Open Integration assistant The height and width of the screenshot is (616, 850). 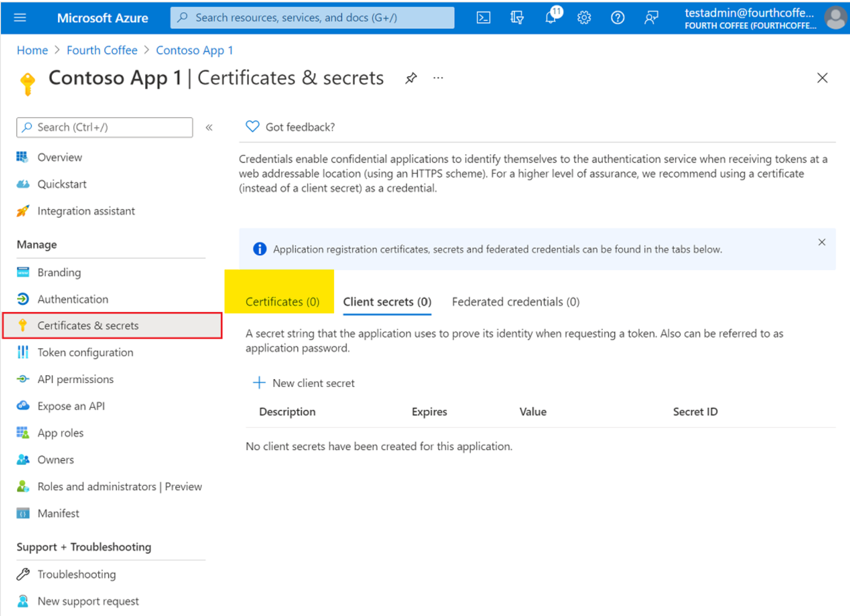point(86,211)
